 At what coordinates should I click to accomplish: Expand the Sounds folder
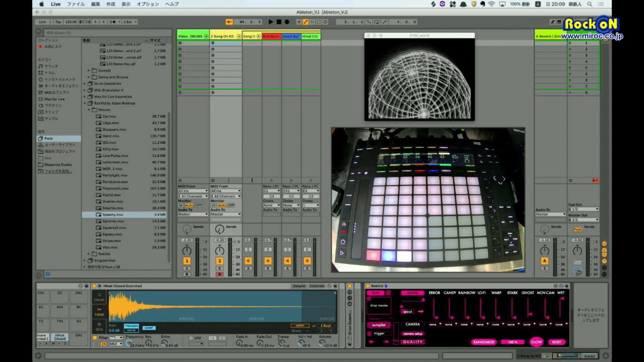pyautogui.click(x=89, y=70)
